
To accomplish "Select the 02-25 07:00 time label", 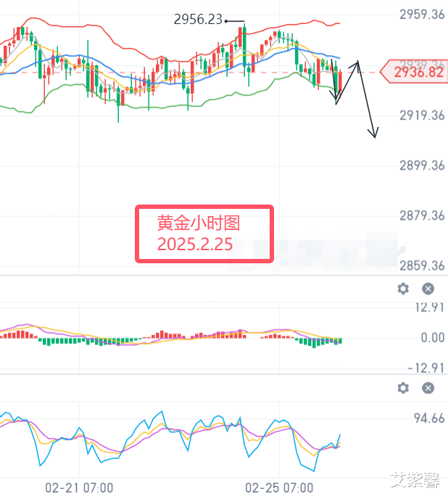I will [x=280, y=487].
